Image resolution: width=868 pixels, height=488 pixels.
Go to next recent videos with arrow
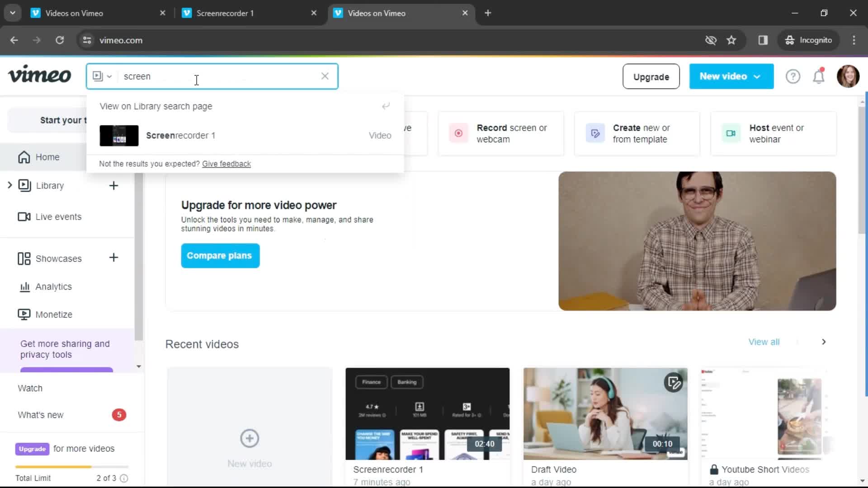(824, 342)
